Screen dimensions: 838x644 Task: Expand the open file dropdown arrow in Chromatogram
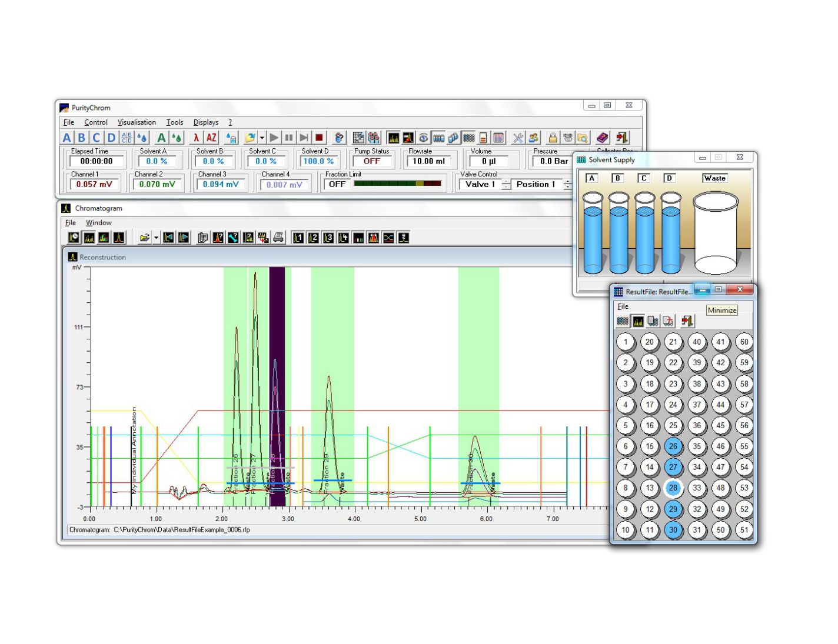[156, 238]
